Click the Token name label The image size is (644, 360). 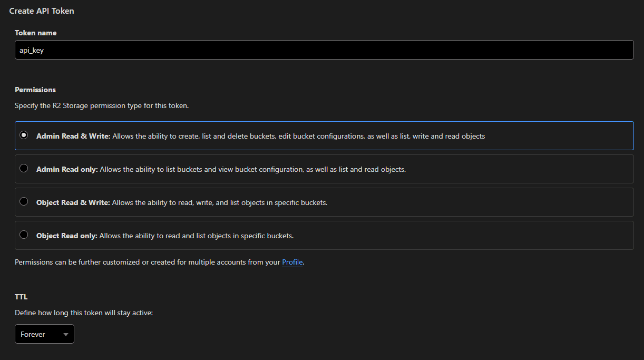35,33
